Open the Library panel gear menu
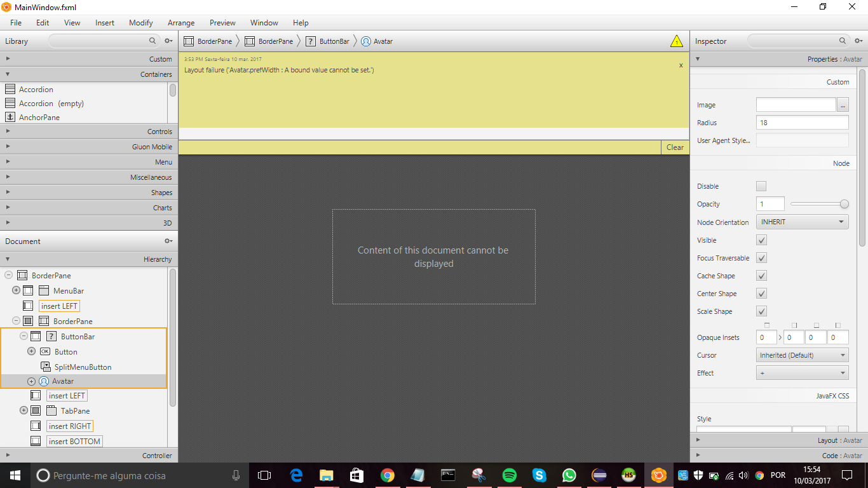This screenshot has width=868, height=488. click(x=168, y=41)
